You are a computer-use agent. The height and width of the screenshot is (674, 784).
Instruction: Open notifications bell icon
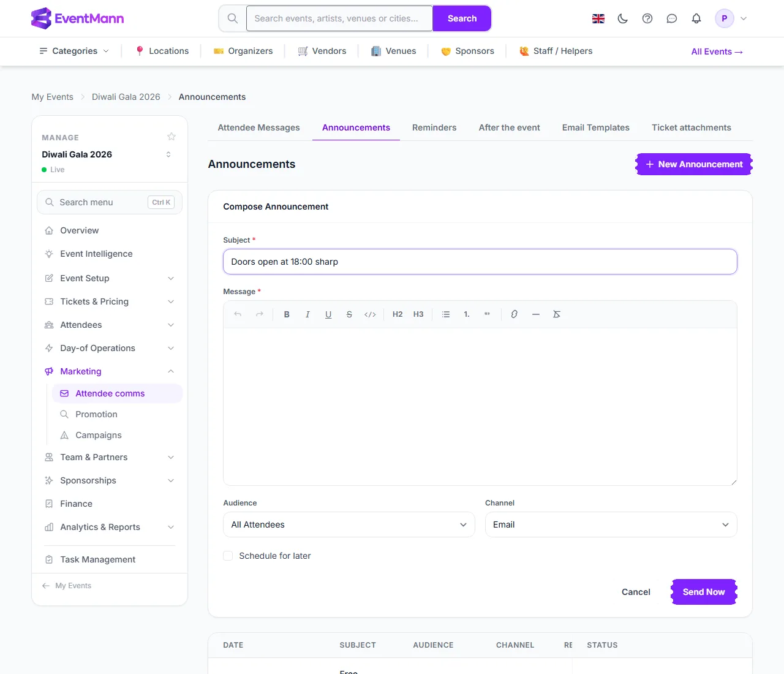[696, 18]
